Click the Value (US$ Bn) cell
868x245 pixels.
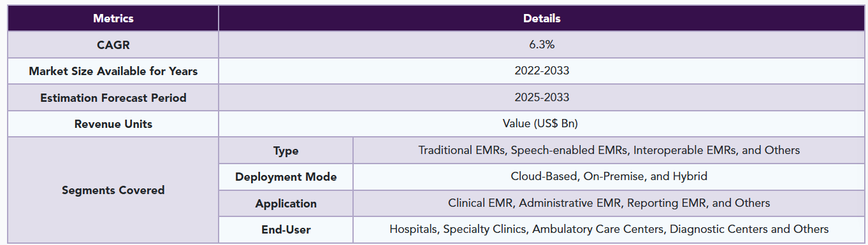[542, 124]
